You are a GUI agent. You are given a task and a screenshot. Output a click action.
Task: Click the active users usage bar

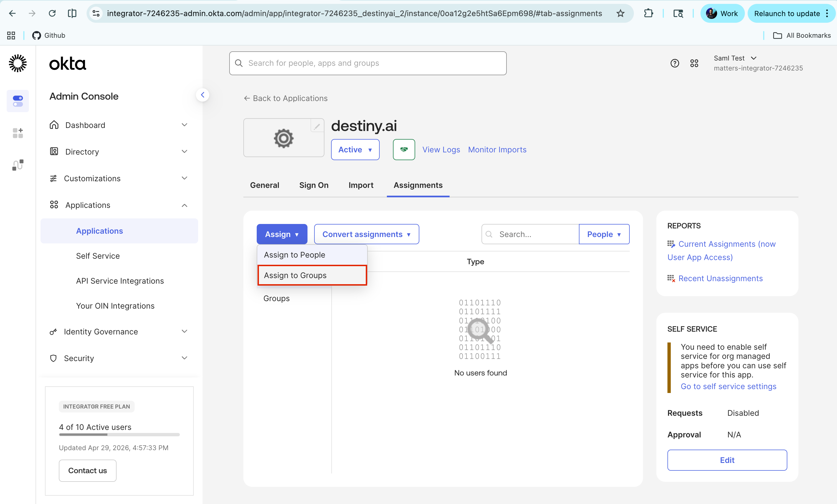[119, 434]
